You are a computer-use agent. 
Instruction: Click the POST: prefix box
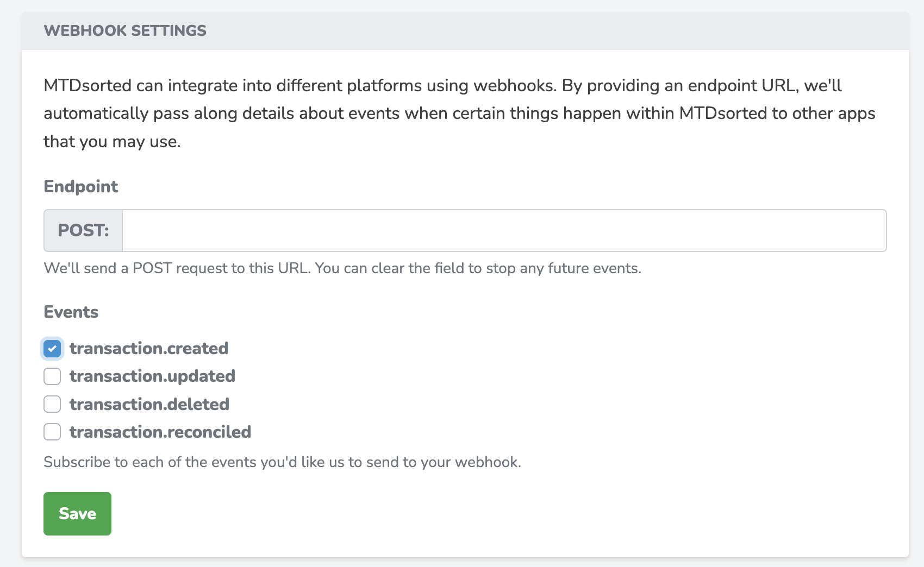tap(83, 230)
